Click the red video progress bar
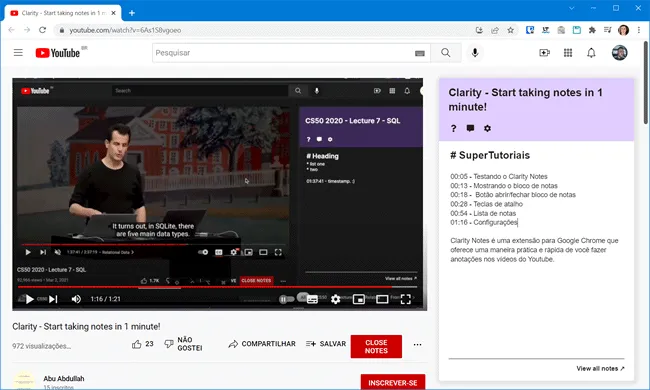The height and width of the screenshot is (390, 650). point(204,287)
